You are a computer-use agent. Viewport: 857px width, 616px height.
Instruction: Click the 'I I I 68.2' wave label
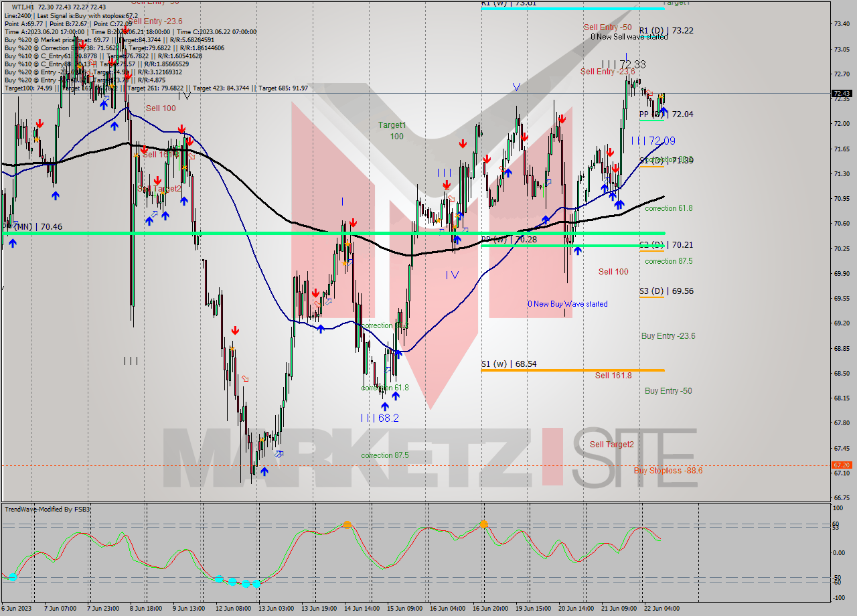380,417
